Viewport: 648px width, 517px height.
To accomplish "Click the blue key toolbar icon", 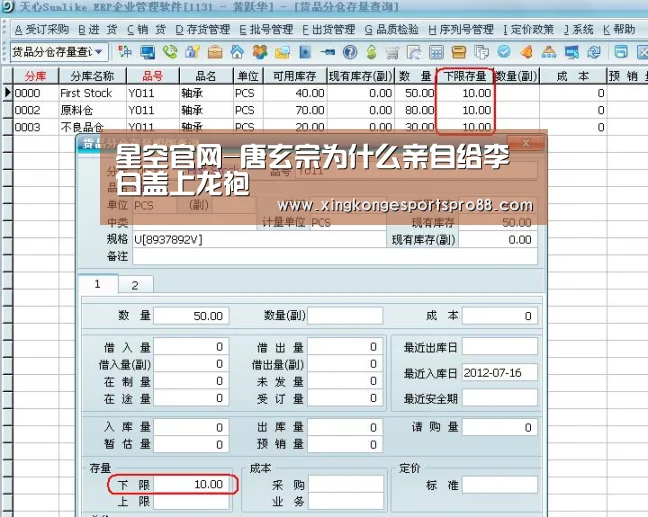I will [327, 52].
